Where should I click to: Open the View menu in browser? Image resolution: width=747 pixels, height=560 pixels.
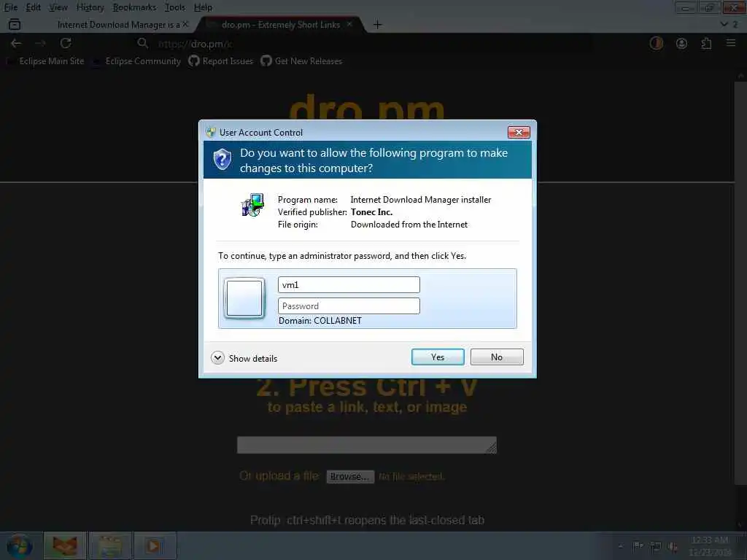[x=58, y=7]
